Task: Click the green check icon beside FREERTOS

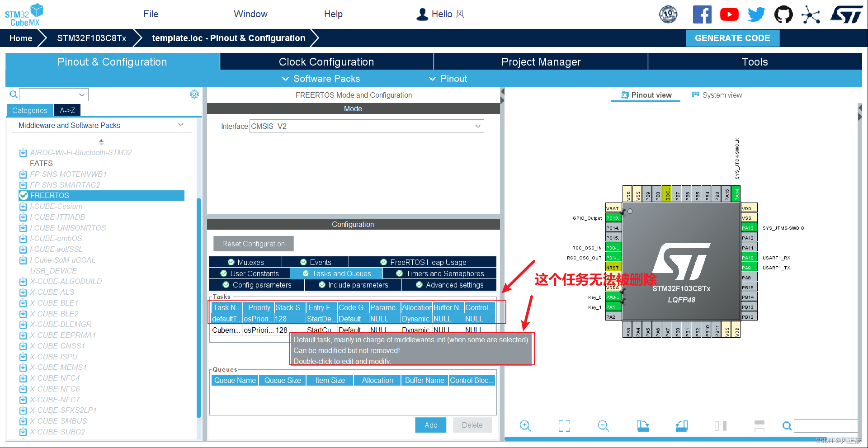Action: pos(24,195)
